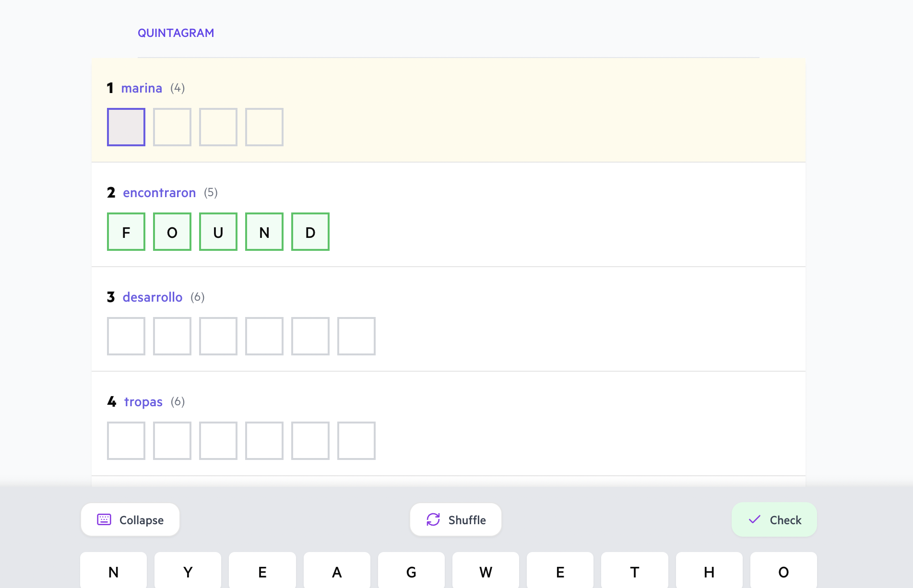
Task: Select second letter box of marina
Action: tap(172, 127)
